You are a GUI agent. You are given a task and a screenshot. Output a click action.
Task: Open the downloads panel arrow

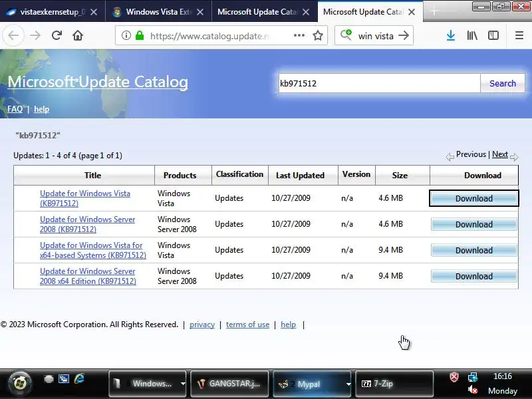[451, 35]
